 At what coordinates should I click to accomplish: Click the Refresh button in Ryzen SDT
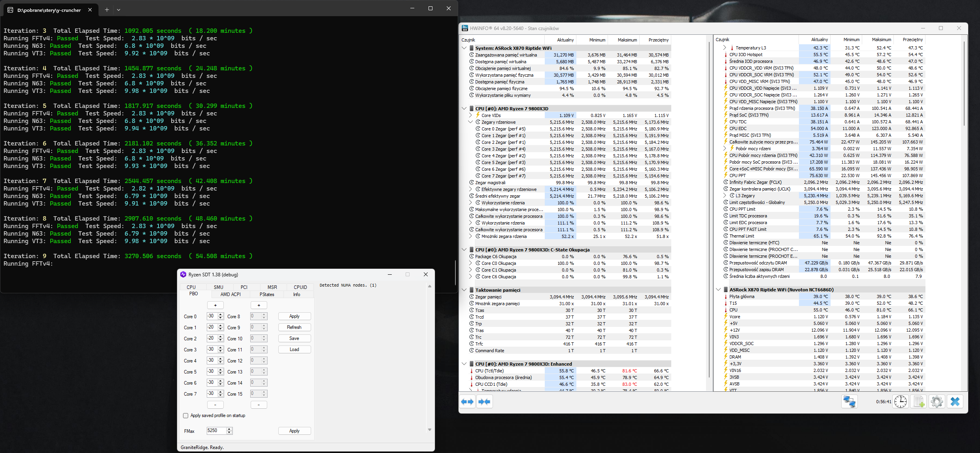click(x=294, y=327)
